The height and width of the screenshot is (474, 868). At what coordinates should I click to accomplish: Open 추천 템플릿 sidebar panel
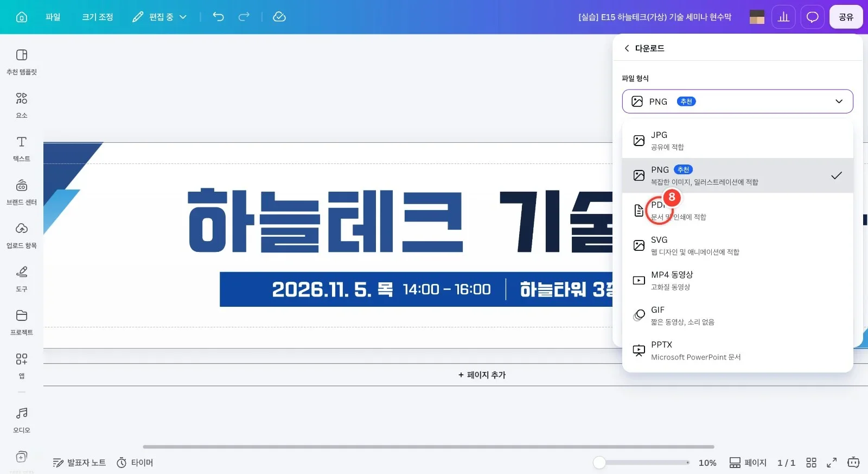point(22,62)
